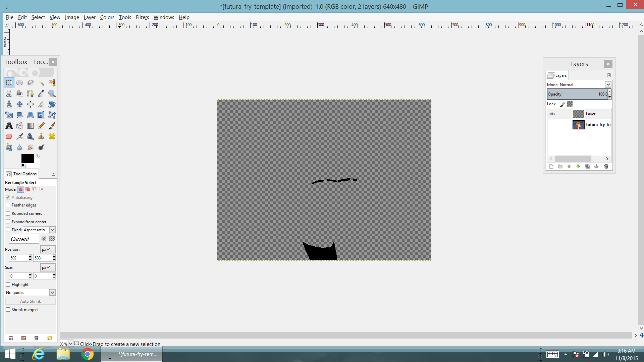Open the zoom percentage dropdown in status bar

[71, 344]
